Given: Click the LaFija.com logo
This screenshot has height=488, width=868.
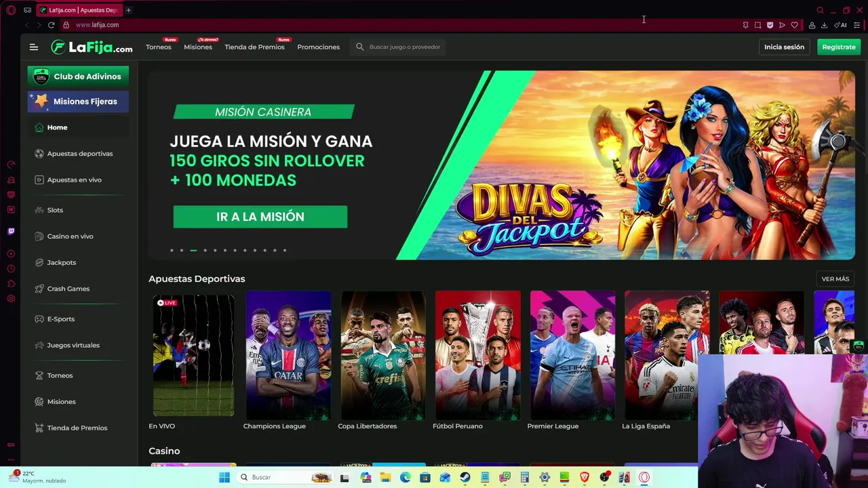Looking at the screenshot, I should point(92,47).
